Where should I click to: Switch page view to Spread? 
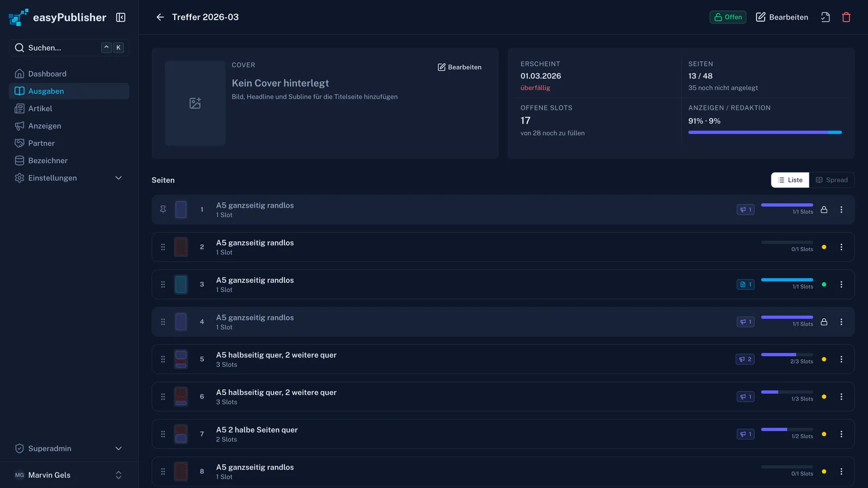(x=832, y=180)
